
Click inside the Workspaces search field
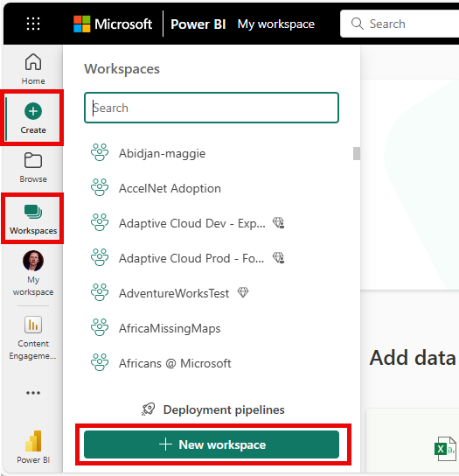(x=212, y=108)
